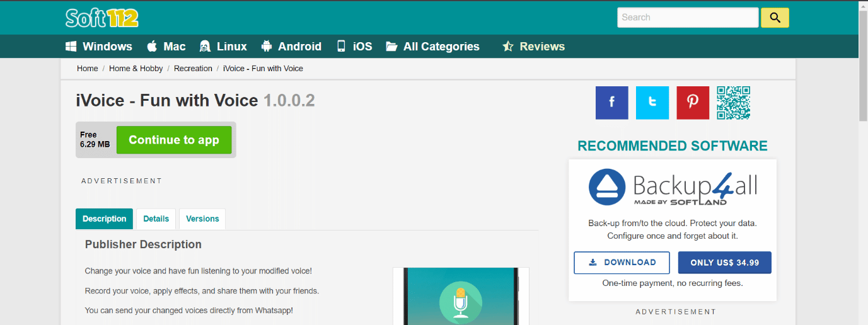Open the Windows category
Viewport: 868px width, 325px height.
click(99, 47)
